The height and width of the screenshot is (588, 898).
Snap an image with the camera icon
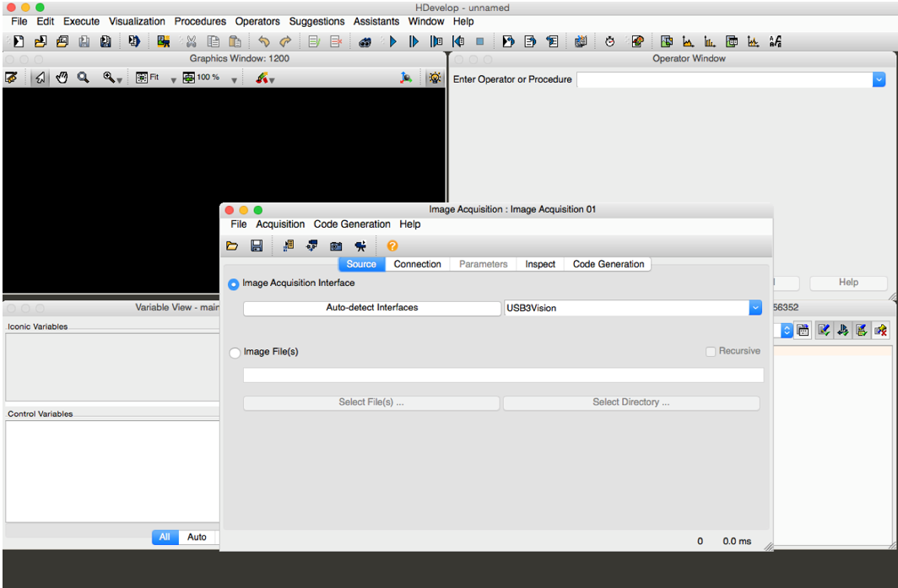tap(336, 245)
